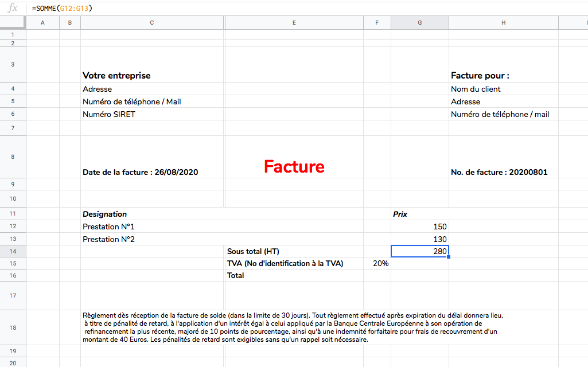Select the cell containing 130
Image resolution: width=588 pixels, height=367 pixels.
point(419,239)
